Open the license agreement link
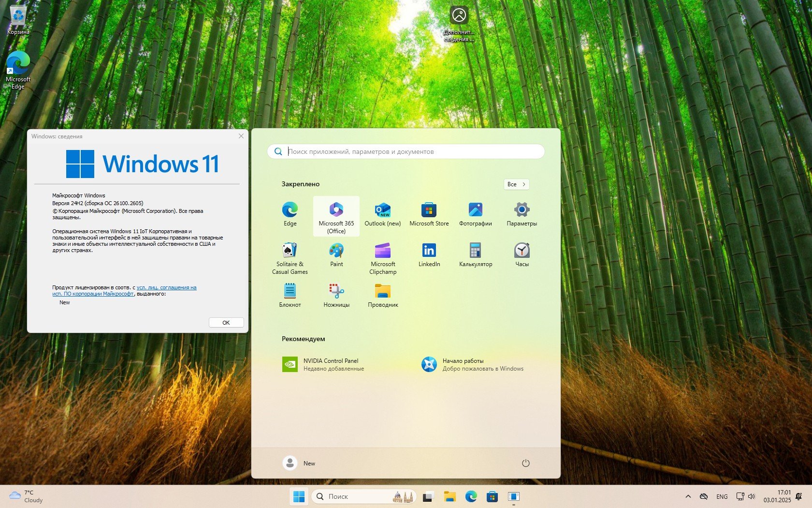Viewport: 812px width, 508px height. (166, 287)
